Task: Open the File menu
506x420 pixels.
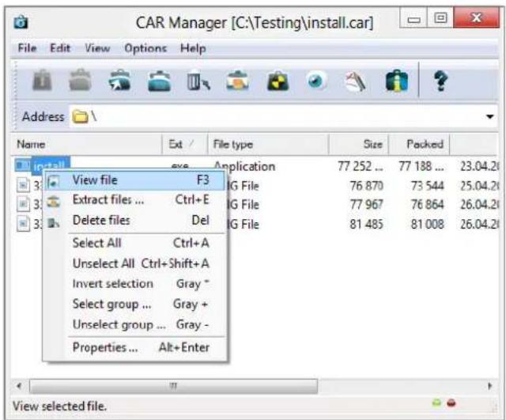Action: click(27, 48)
